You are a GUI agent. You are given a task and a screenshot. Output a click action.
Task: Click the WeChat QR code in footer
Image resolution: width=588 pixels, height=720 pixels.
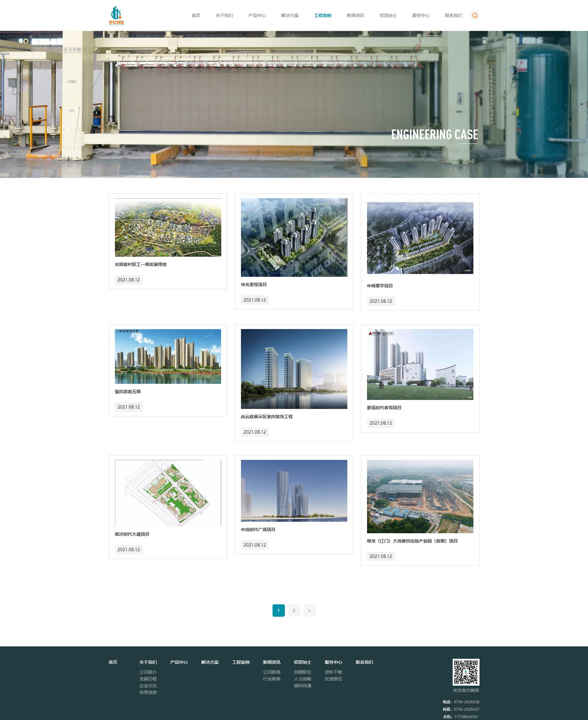(x=466, y=672)
